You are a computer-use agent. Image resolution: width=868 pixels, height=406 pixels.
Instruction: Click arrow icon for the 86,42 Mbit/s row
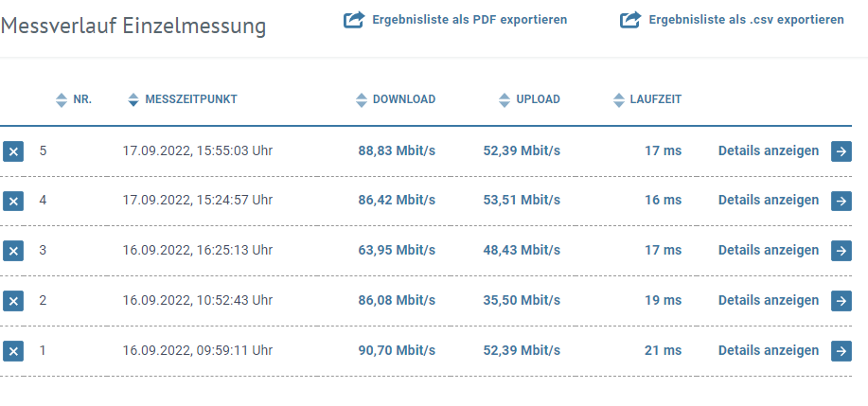(x=841, y=201)
